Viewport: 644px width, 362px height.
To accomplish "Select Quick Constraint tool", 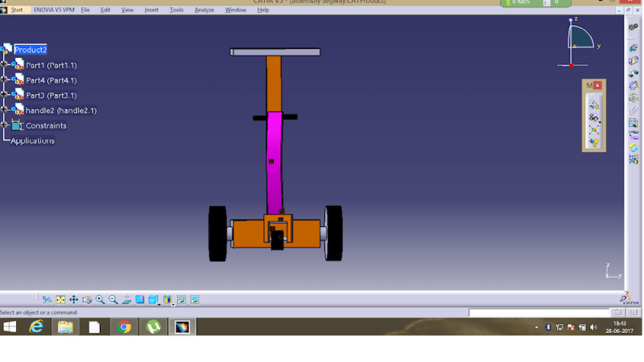I will pos(634,123).
